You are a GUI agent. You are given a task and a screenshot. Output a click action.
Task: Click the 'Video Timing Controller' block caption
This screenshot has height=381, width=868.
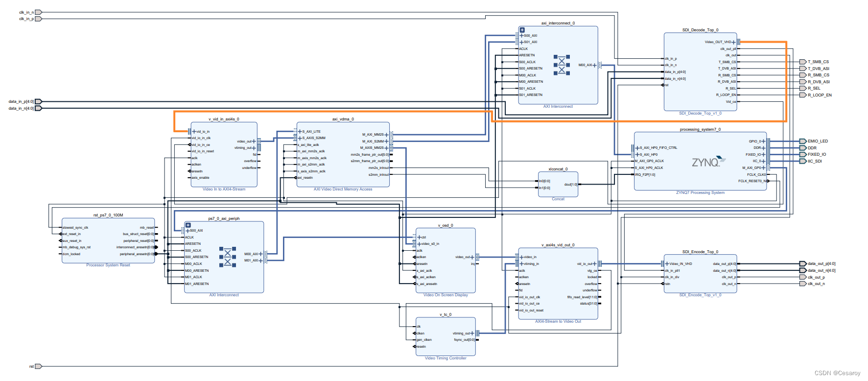coord(446,358)
